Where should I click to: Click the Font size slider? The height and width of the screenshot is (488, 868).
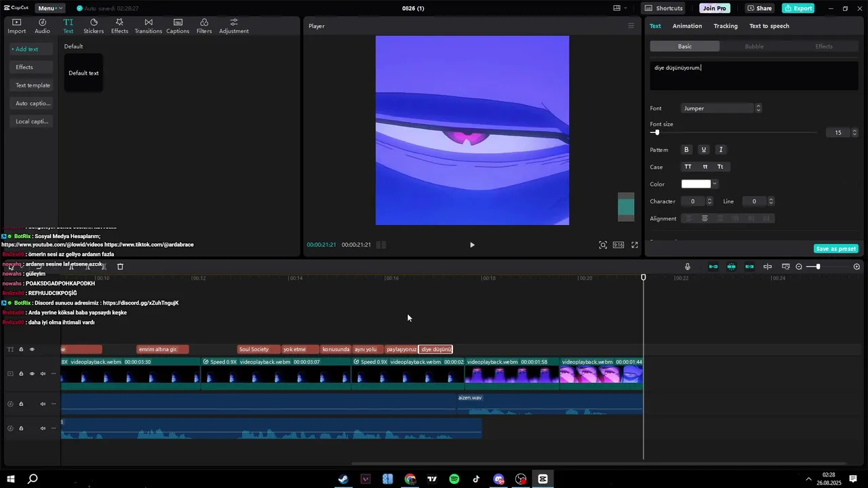coord(733,133)
